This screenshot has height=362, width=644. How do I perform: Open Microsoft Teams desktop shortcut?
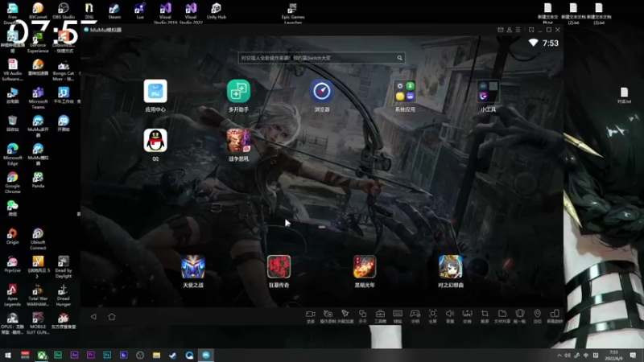38,97
